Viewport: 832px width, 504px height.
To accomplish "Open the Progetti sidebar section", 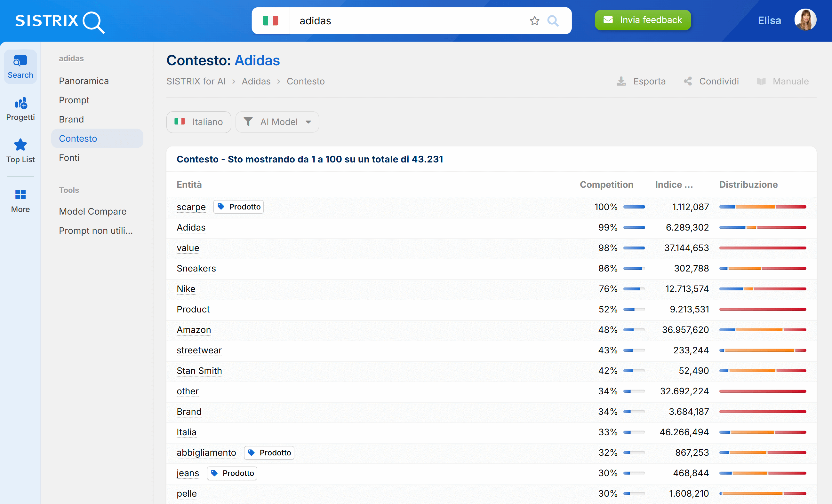I will [20, 109].
